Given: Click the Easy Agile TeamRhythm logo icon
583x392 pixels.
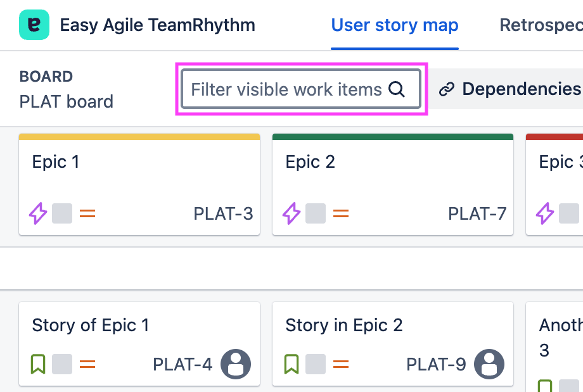Looking at the screenshot, I should click(x=34, y=25).
